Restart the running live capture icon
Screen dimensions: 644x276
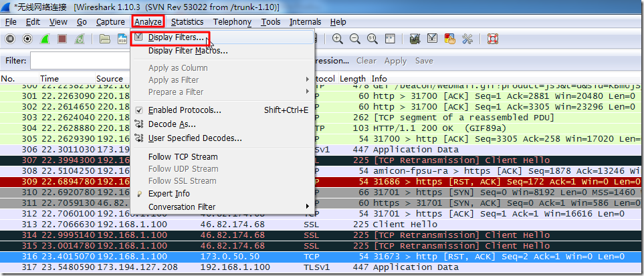tap(80, 39)
